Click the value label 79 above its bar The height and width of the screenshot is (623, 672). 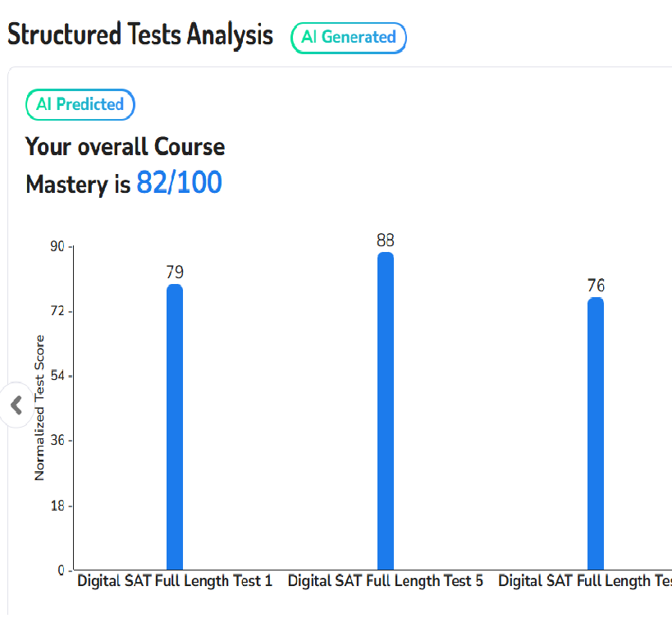pos(174,272)
